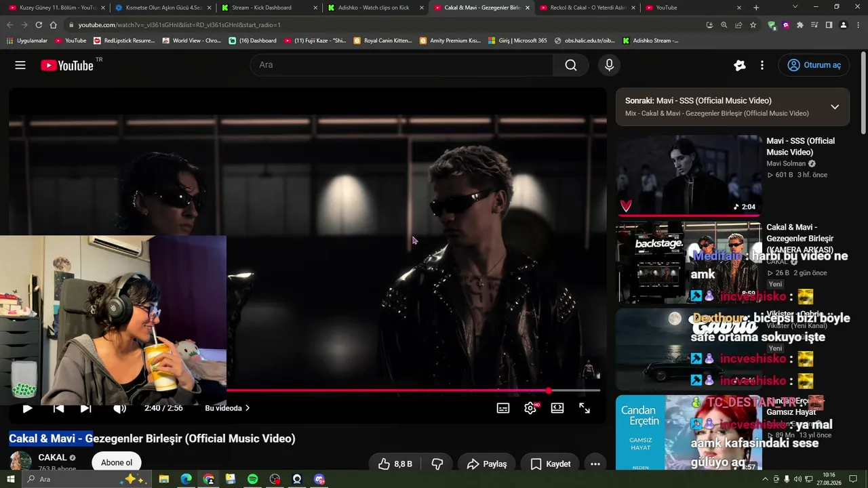Open more actions menu beside Kaydet
Viewport: 868px width, 488px height.
[x=595, y=464]
